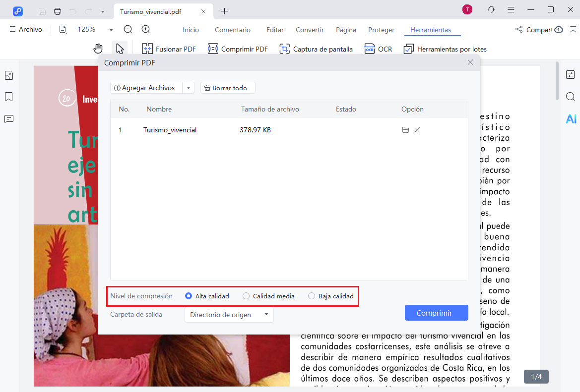Image resolution: width=580 pixels, height=392 pixels.
Task: Click the print icon in title bar
Action: tap(58, 11)
